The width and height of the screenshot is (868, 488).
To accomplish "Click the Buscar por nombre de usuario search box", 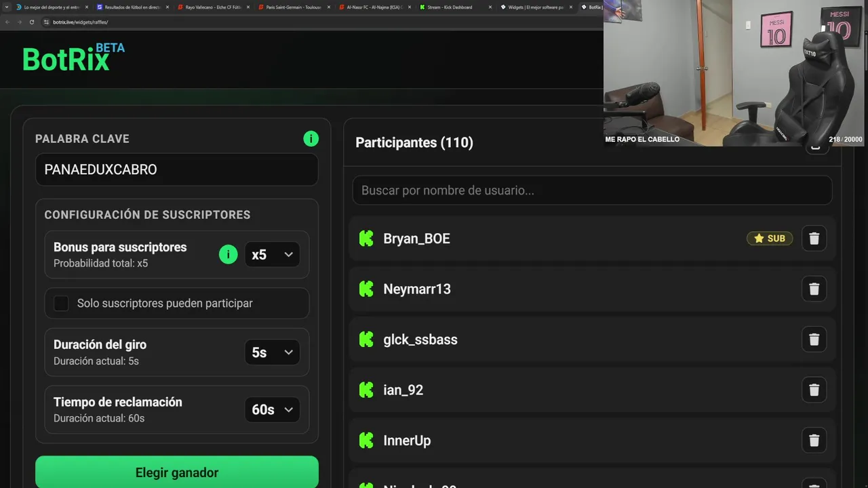I will 592,190.
